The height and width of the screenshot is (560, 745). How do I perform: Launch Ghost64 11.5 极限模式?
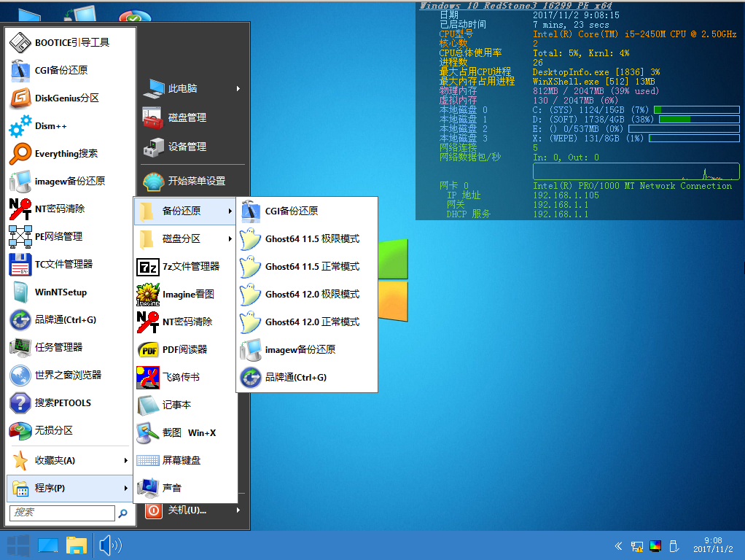[312, 239]
